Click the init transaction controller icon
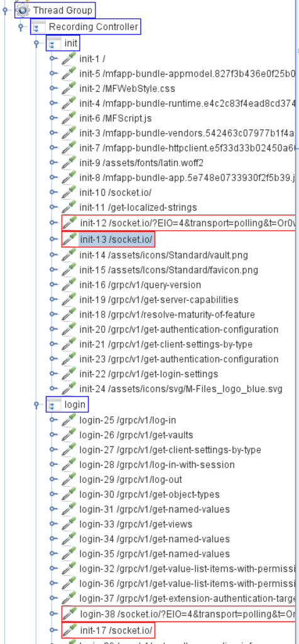Image resolution: width=299 pixels, height=644 pixels. click(x=53, y=43)
